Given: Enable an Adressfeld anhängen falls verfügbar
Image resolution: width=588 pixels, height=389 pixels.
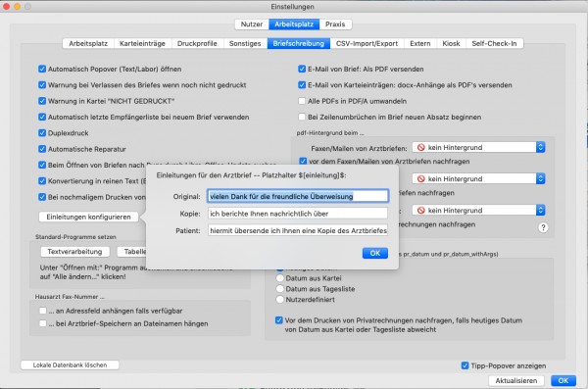Looking at the screenshot, I should pyautogui.click(x=43, y=311).
